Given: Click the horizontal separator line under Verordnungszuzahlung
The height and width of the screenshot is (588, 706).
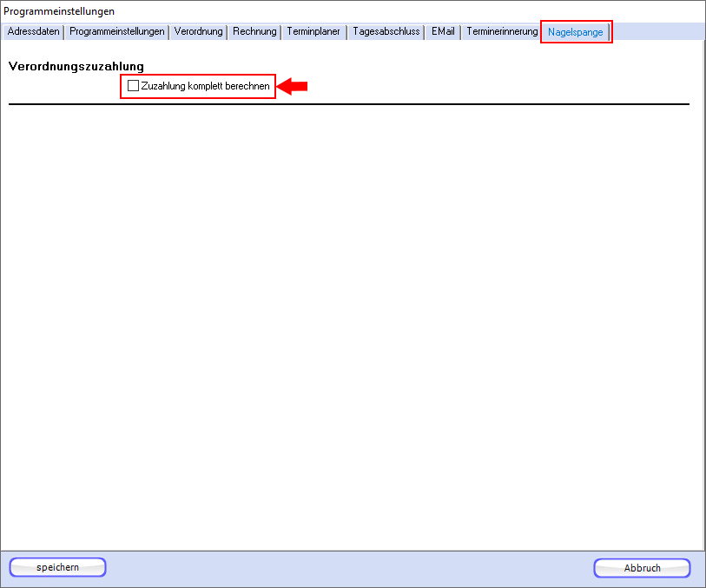Looking at the screenshot, I should click(347, 104).
